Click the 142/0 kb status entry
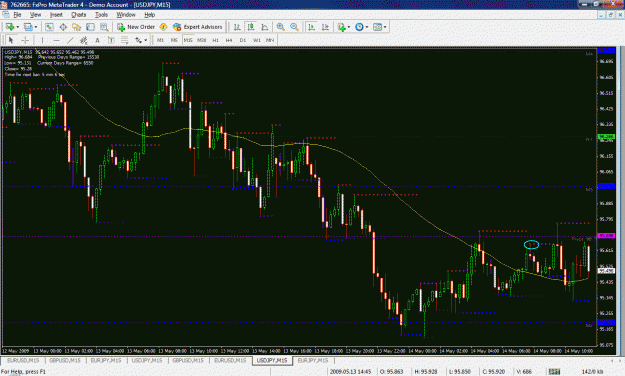 pyautogui.click(x=592, y=372)
